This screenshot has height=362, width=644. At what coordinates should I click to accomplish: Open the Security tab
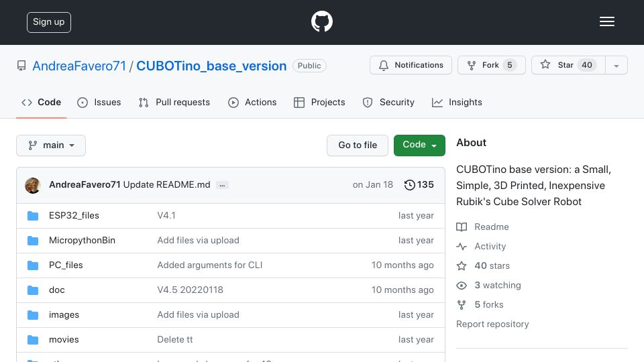(388, 102)
